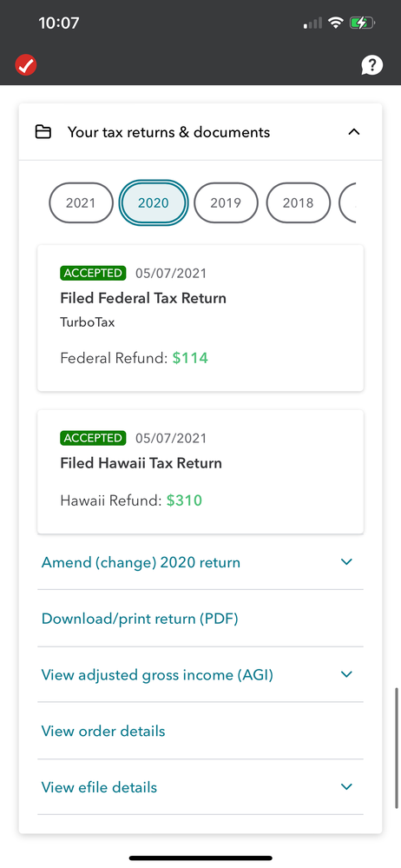Viewport: 401px width, 868px height.
Task: Open the help chat question icon
Action: [x=371, y=66]
